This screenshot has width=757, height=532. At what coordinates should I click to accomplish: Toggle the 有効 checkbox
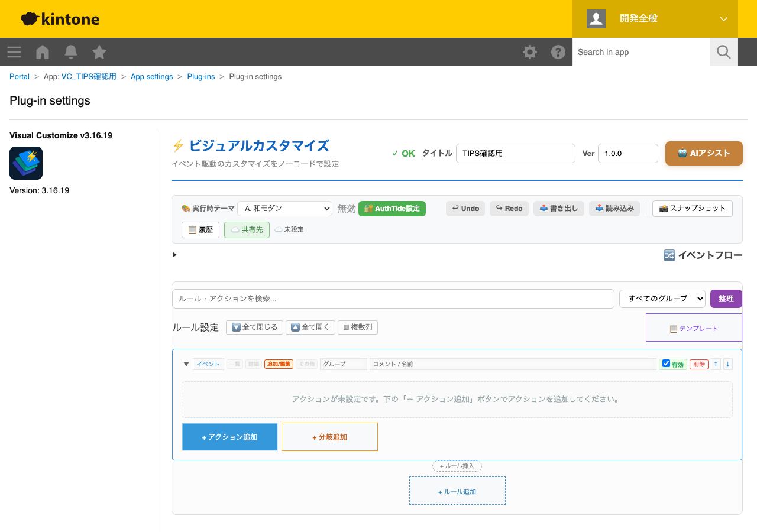coord(666,364)
